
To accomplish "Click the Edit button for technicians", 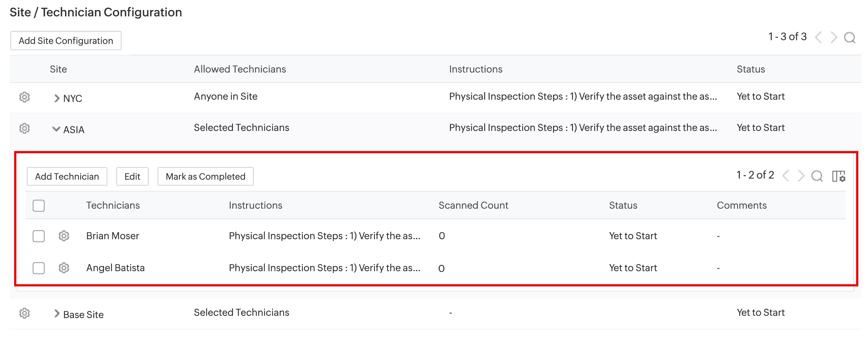I will [132, 176].
